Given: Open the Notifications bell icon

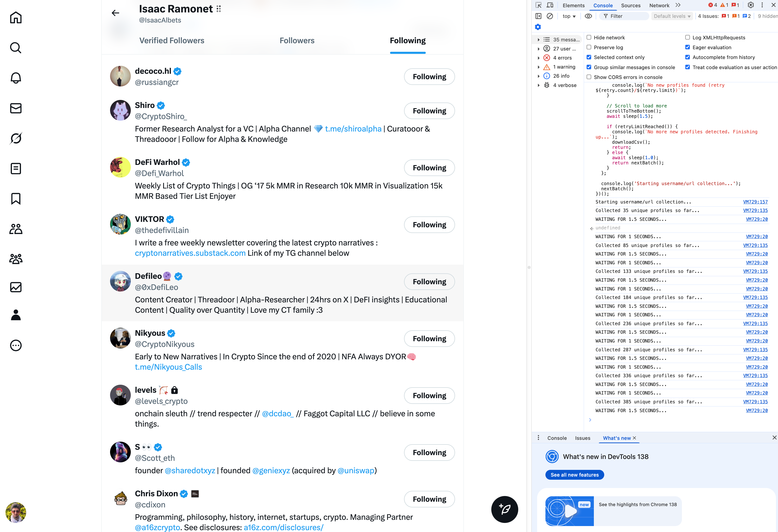Looking at the screenshot, I should 16,78.
